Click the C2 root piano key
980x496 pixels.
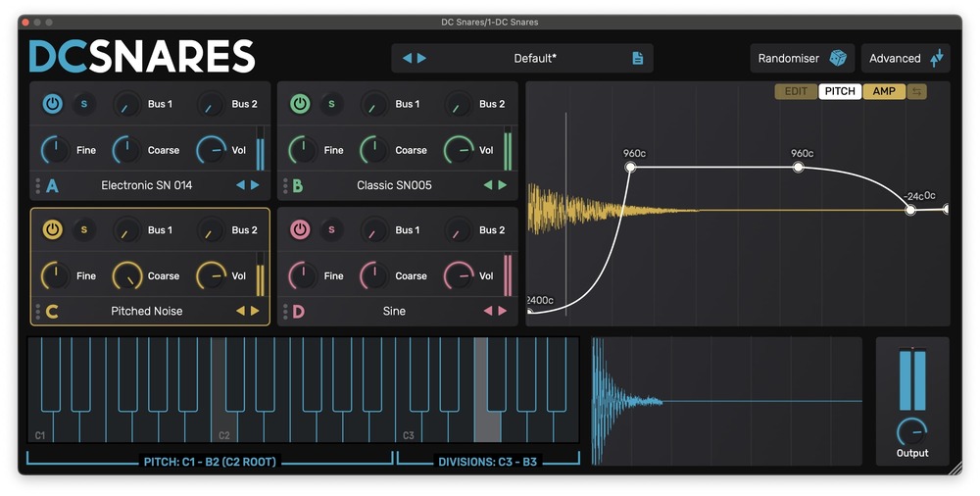pos(224,427)
